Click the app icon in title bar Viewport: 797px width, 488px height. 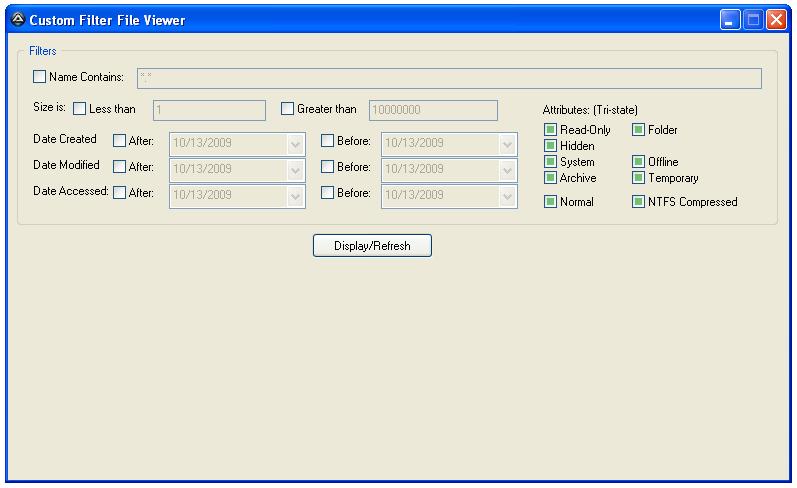16,20
